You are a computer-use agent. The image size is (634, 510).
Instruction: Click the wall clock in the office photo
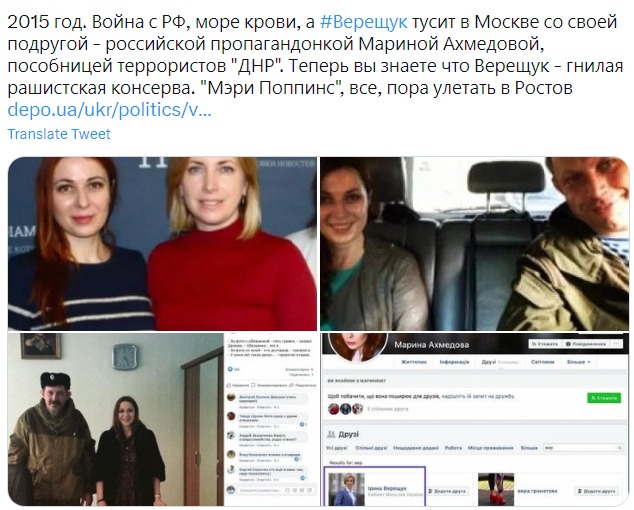coord(125,356)
